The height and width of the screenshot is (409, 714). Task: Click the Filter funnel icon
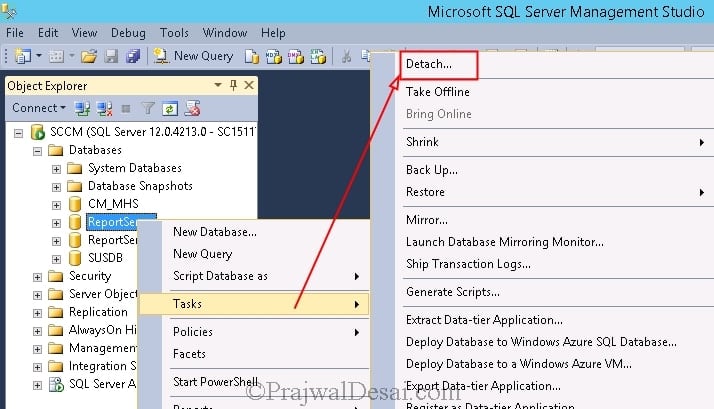pos(148,108)
